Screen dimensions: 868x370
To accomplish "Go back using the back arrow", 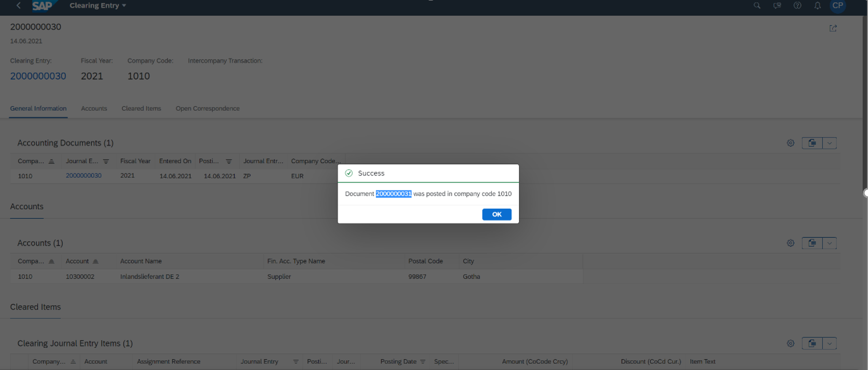I will (x=19, y=5).
